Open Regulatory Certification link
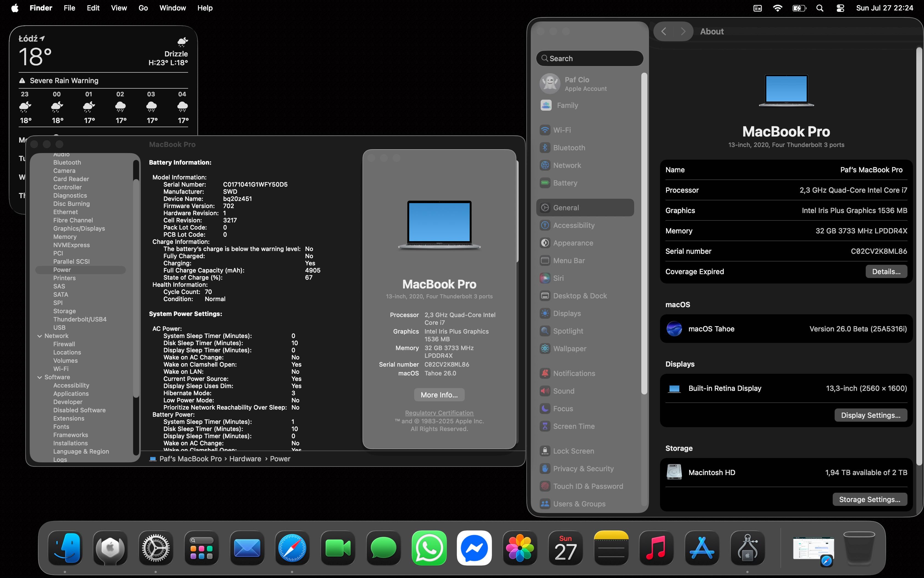 coord(439,413)
